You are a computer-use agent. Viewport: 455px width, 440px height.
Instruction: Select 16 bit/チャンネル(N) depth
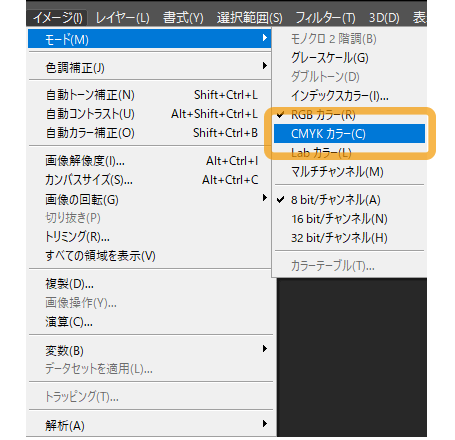(349, 219)
